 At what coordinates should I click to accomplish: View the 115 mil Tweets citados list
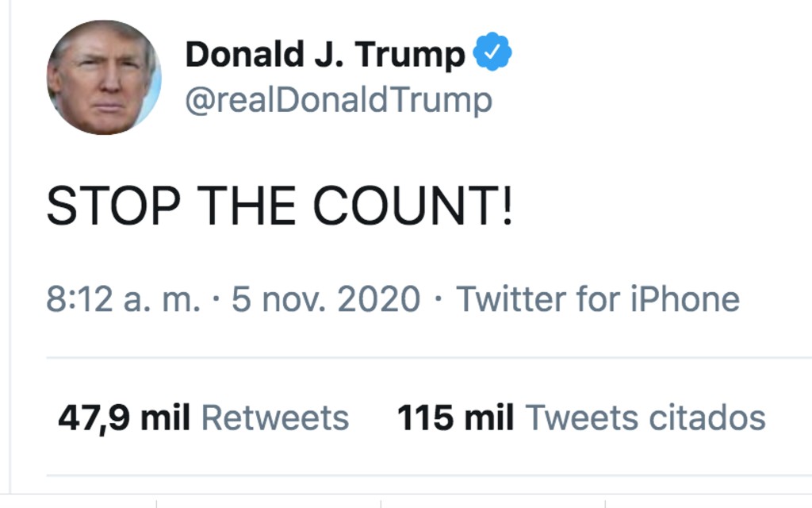(581, 418)
